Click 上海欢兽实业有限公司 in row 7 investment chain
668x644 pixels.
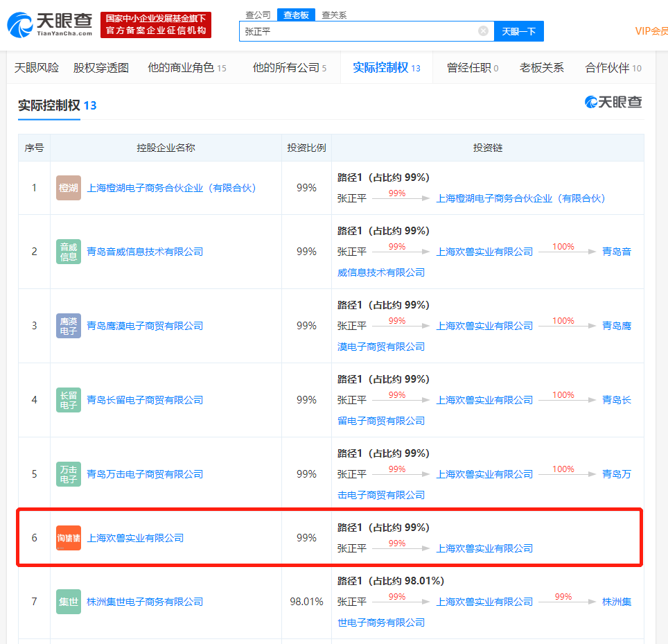click(x=484, y=602)
